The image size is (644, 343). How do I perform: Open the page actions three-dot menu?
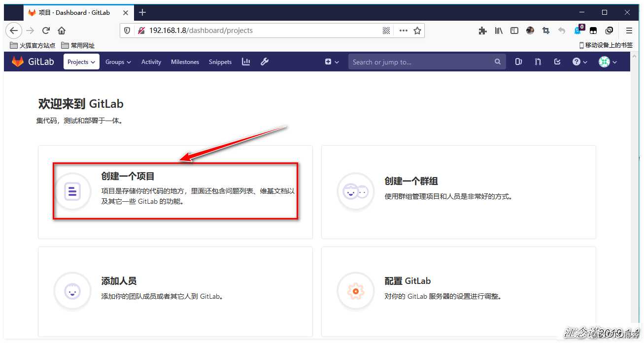click(403, 31)
